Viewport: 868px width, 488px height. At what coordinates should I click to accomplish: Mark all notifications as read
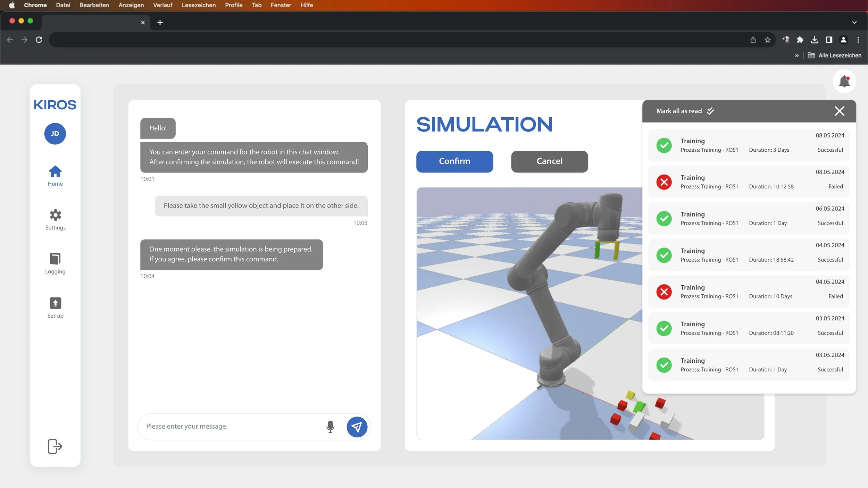(x=685, y=111)
